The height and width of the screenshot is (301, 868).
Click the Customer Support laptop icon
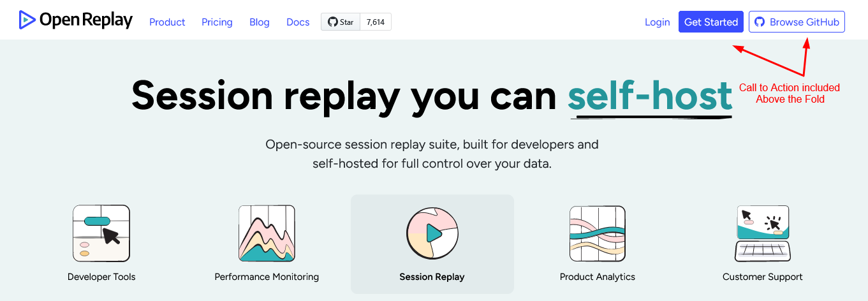pyautogui.click(x=763, y=233)
